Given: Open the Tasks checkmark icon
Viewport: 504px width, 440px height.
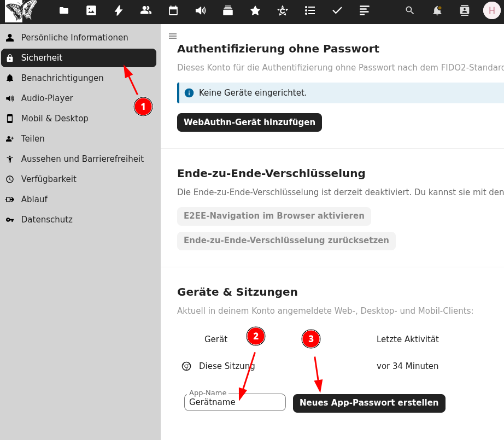Looking at the screenshot, I should click(337, 10).
